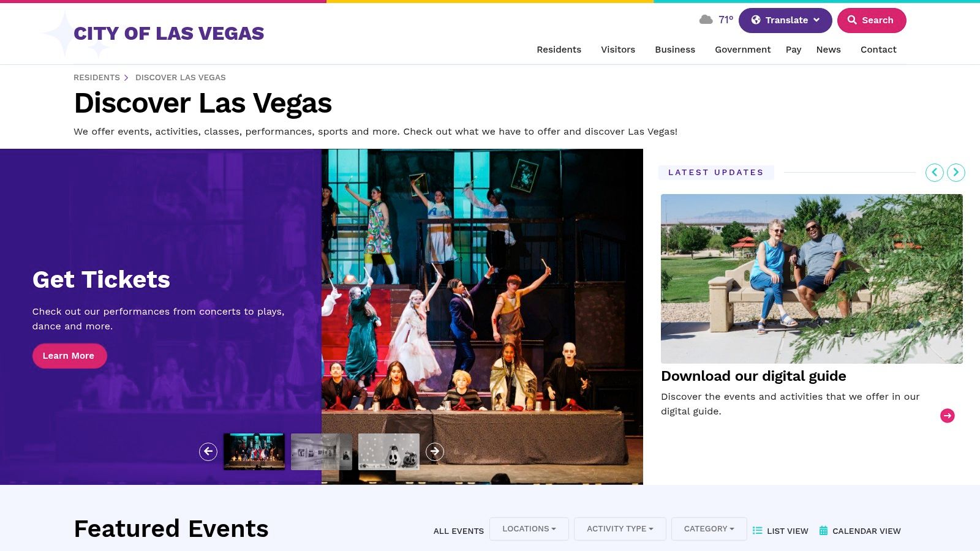This screenshot has width=980, height=551.
Task: Click the magnifying glass search icon
Action: pos(852,20)
